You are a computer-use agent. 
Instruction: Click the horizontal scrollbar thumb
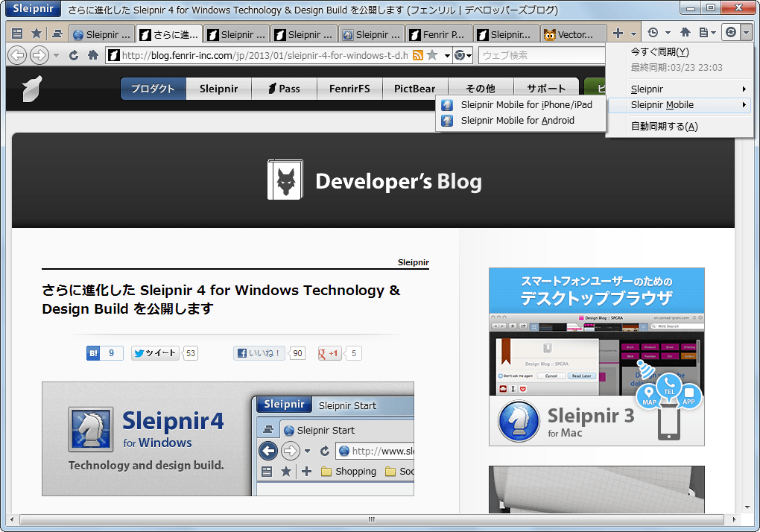coord(371,519)
